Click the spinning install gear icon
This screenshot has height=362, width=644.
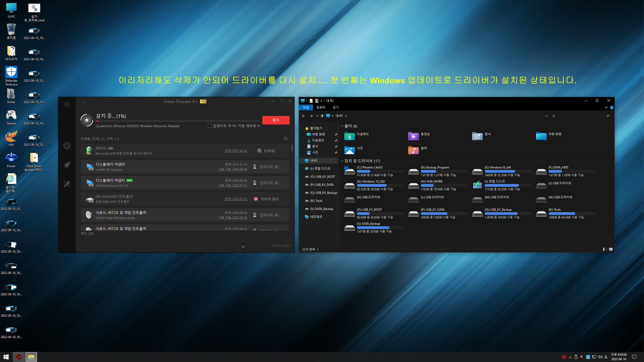(x=87, y=120)
